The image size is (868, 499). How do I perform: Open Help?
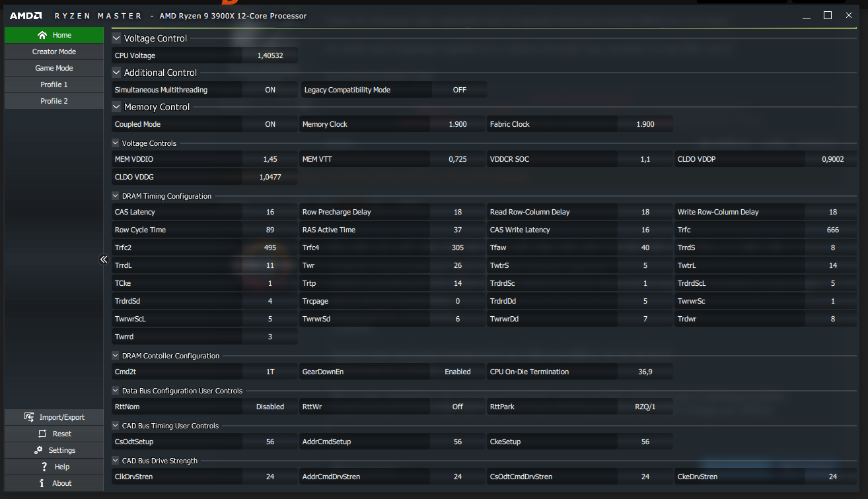[54, 467]
